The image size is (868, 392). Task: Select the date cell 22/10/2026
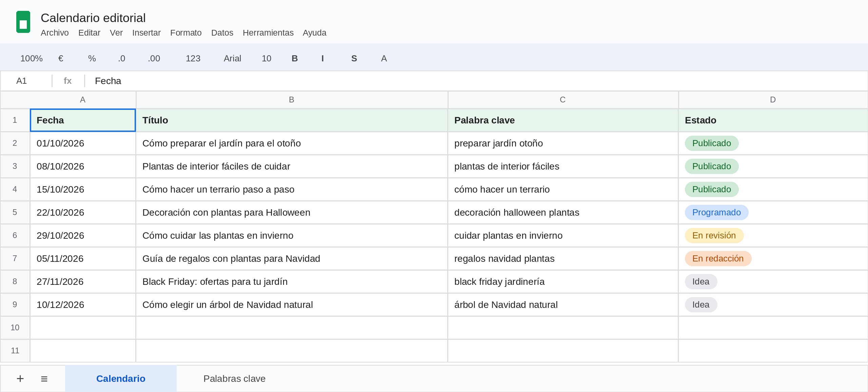(x=83, y=212)
